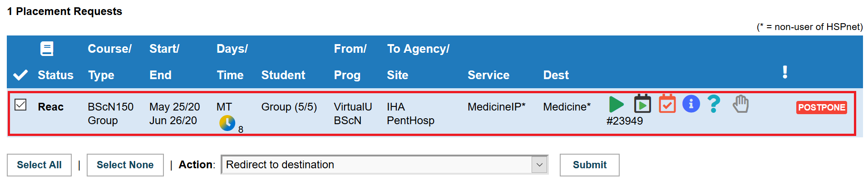The image size is (868, 181).
Task: Click the Select All button
Action: (x=39, y=165)
